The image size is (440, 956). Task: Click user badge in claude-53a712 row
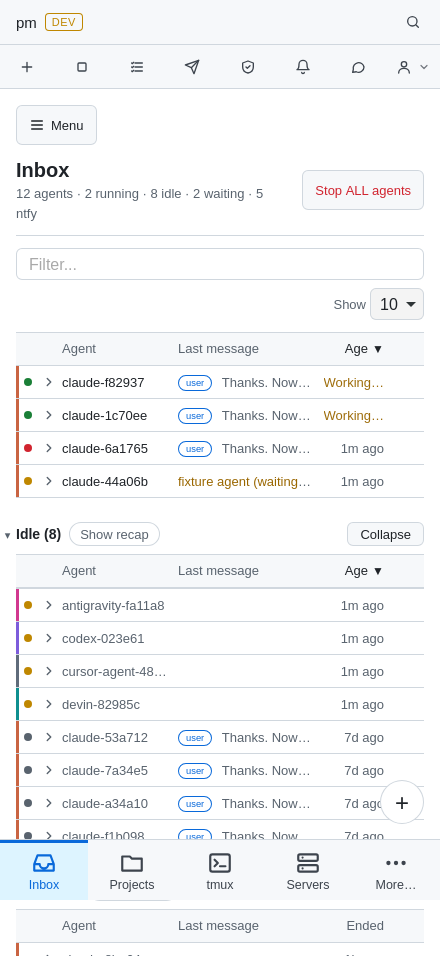[x=195, y=738]
